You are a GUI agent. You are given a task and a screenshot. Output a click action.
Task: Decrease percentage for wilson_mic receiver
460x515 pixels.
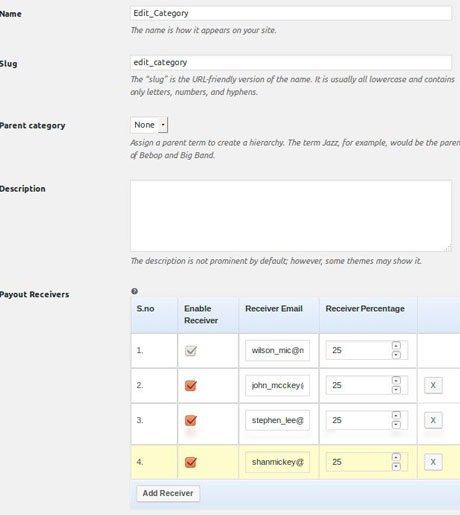(396, 355)
